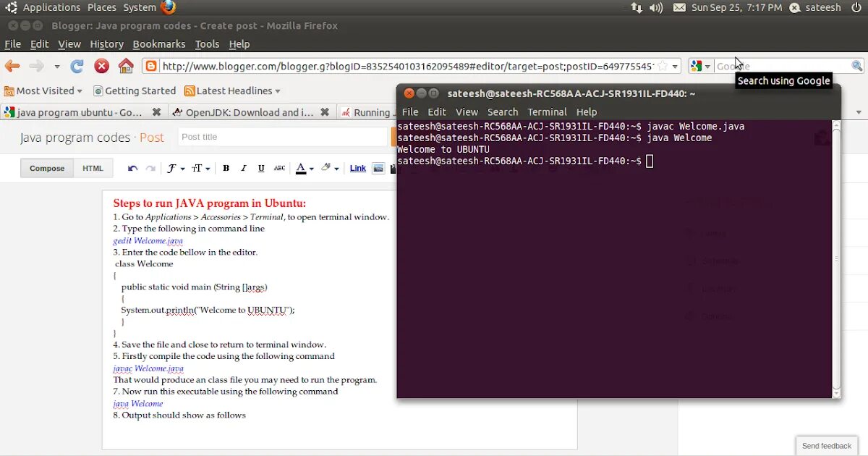Image resolution: width=868 pixels, height=456 pixels.
Task: Insert an image into the post
Action: tap(378, 168)
